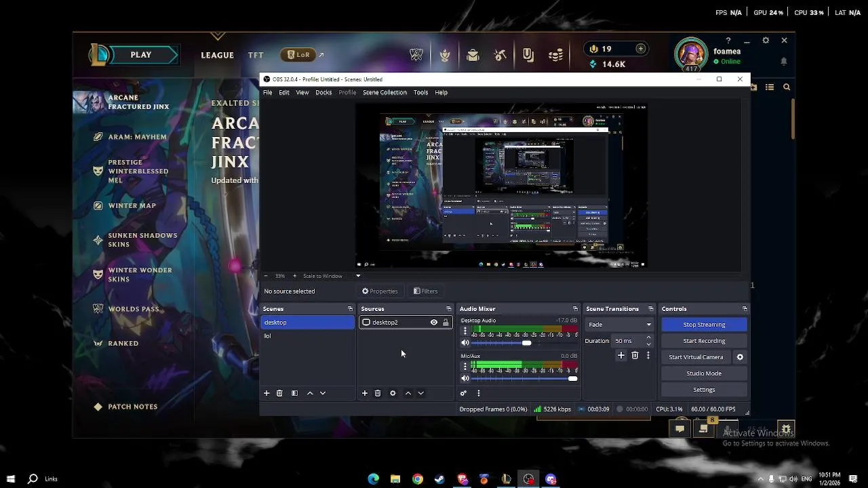This screenshot has height=488, width=868.
Task: Open foamea profile avatar
Action: [691, 54]
